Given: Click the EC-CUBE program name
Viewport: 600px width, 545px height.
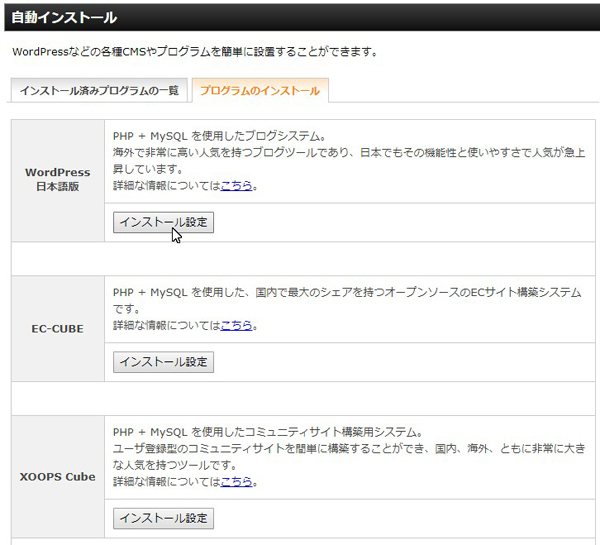Looking at the screenshot, I should pos(57,329).
